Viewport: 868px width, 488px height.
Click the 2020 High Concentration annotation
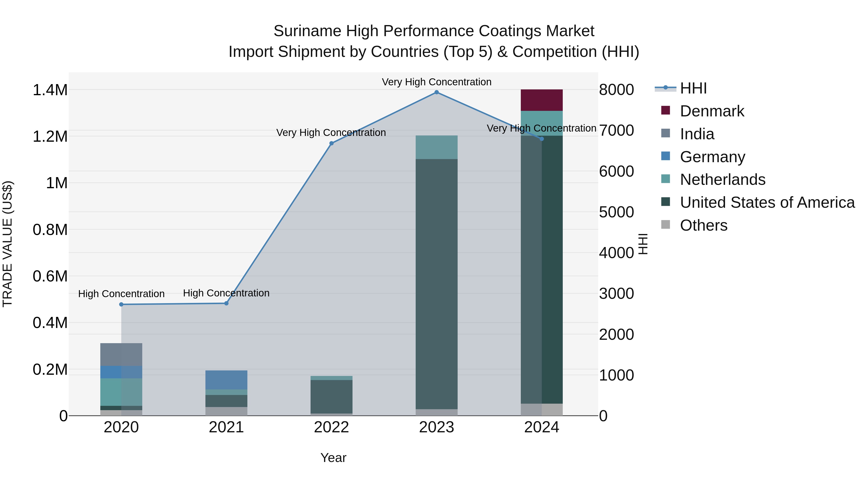click(121, 294)
